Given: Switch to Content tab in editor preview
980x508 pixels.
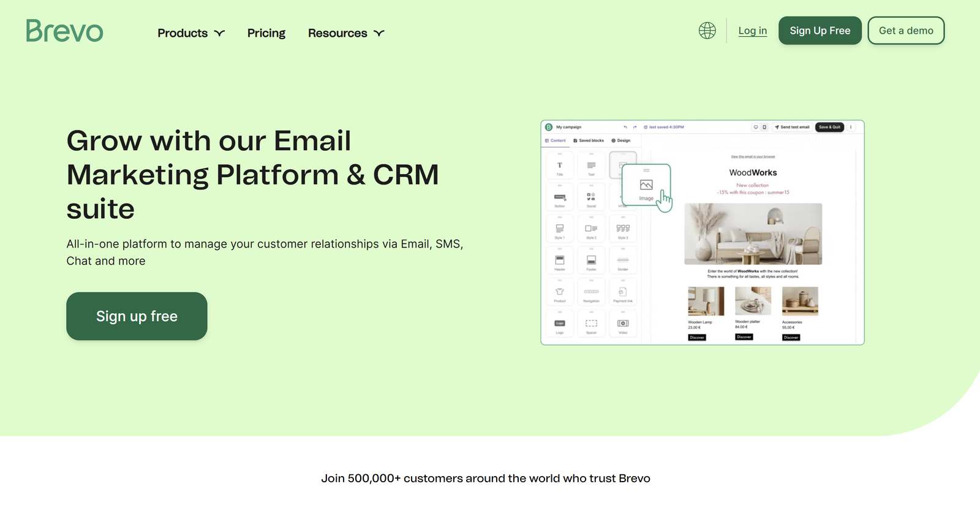Looking at the screenshot, I should click(x=556, y=140).
